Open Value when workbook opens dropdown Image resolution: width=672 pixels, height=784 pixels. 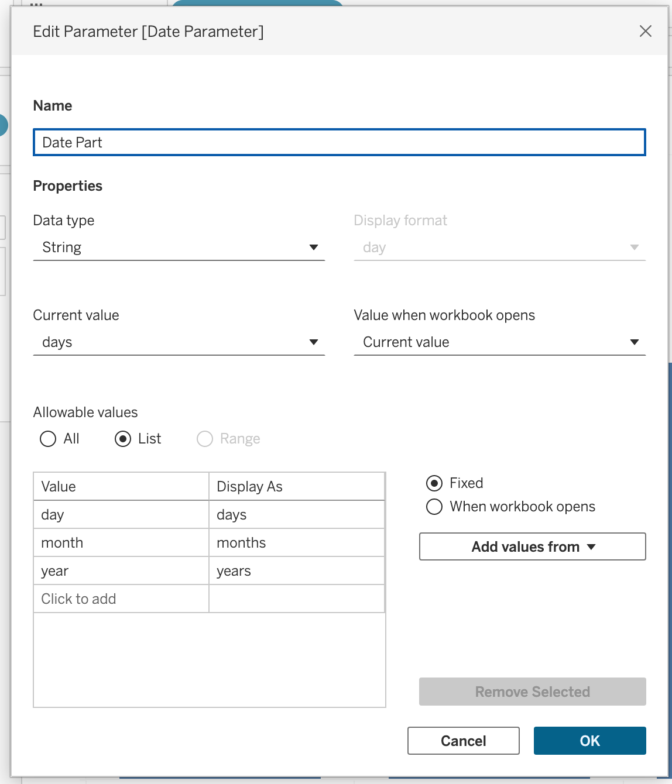point(499,342)
